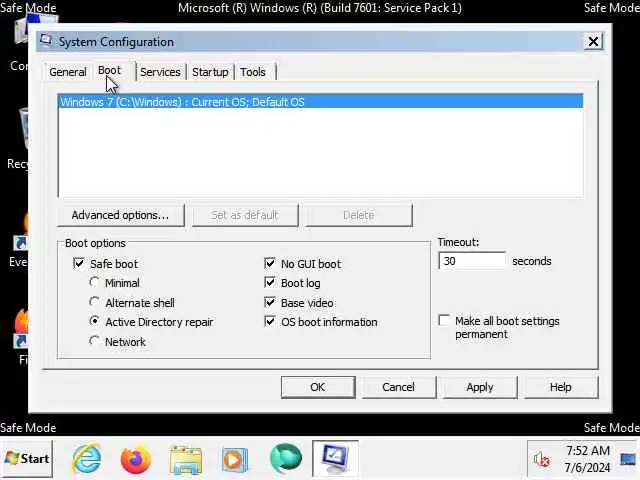Image resolution: width=640 pixels, height=480 pixels.
Task: Select the Minimal radio button
Action: pos(94,282)
